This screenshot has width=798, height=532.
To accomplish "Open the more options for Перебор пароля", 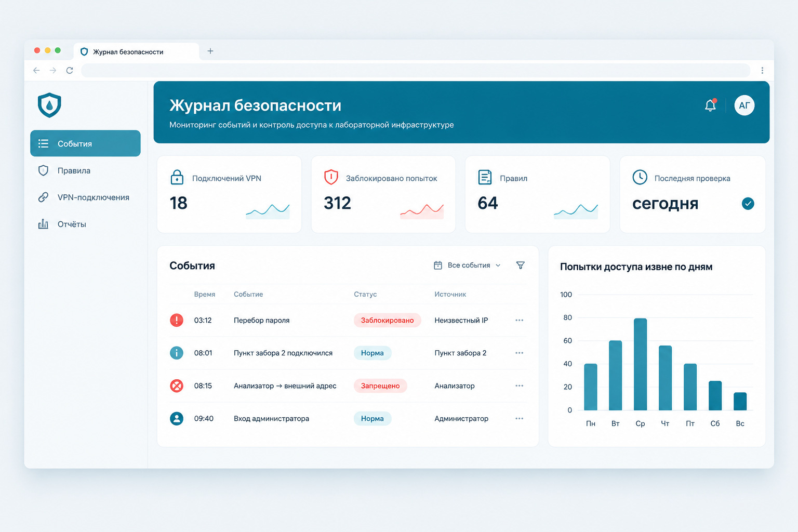I will tap(519, 321).
